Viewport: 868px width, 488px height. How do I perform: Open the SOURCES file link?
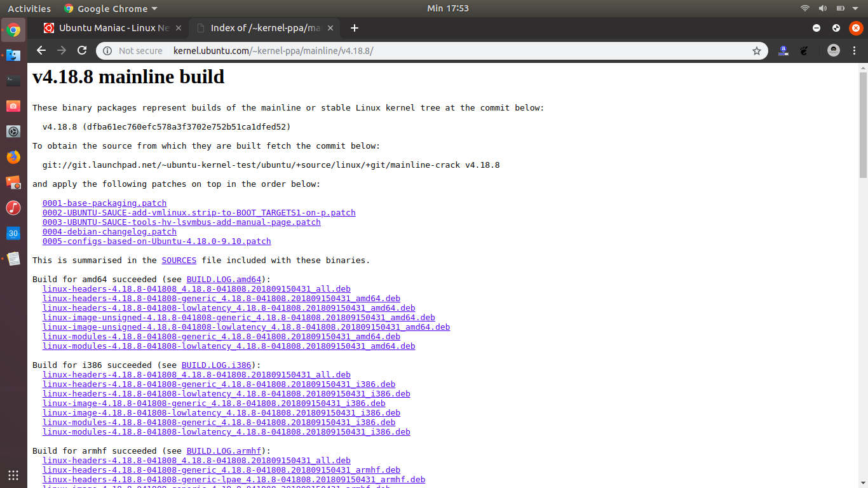[179, 261]
